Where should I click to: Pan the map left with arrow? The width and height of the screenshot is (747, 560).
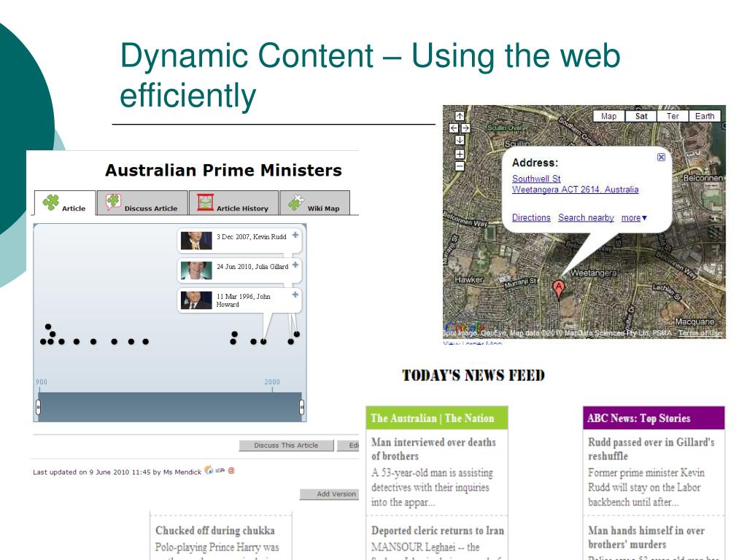[x=454, y=128]
